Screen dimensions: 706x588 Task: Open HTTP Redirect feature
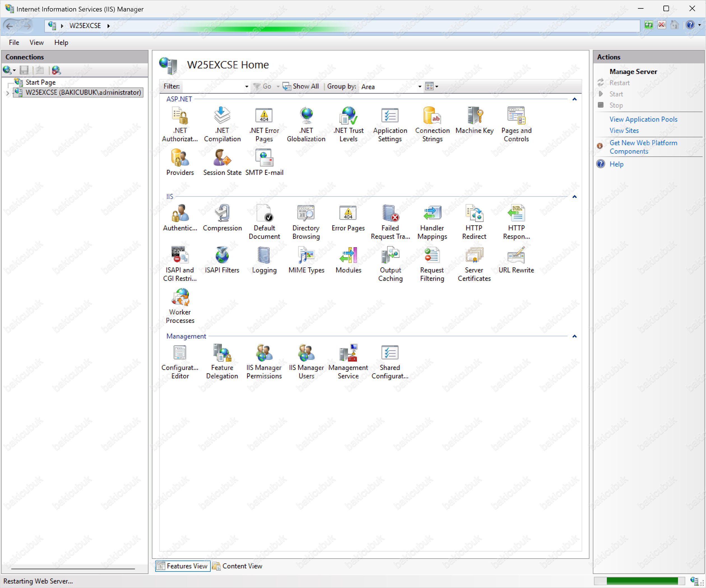474,222
